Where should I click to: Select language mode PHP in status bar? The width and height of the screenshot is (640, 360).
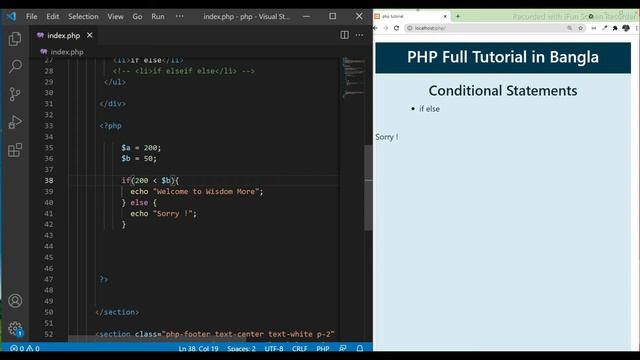(x=322, y=349)
